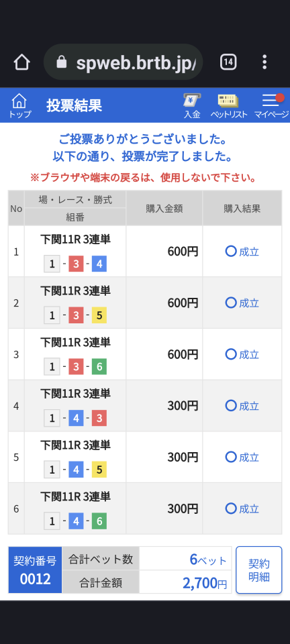Tap the lock icon in address bar
The image size is (290, 644).
62,62
